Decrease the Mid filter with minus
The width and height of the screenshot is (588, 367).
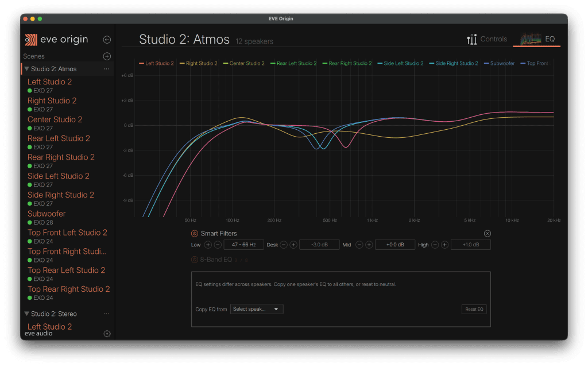pos(359,245)
